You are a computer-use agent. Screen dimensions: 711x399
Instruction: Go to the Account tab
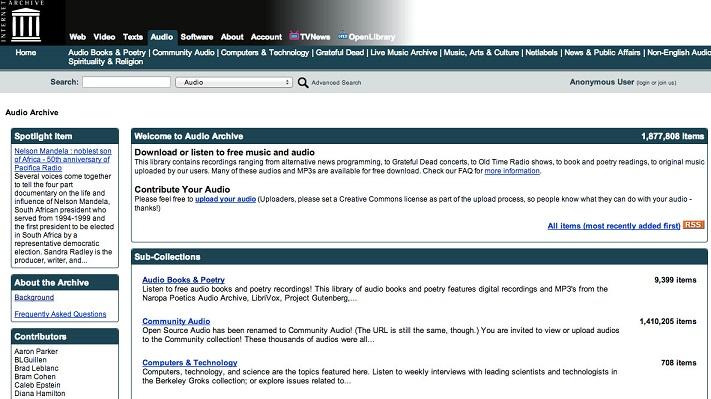pyautogui.click(x=267, y=37)
